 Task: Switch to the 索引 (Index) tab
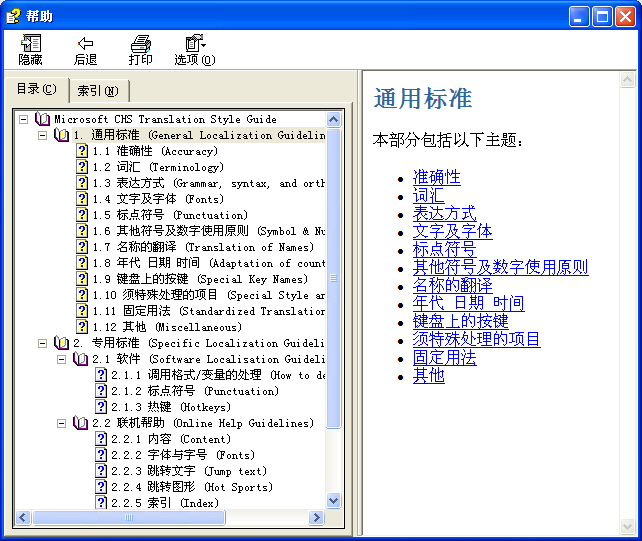click(98, 91)
